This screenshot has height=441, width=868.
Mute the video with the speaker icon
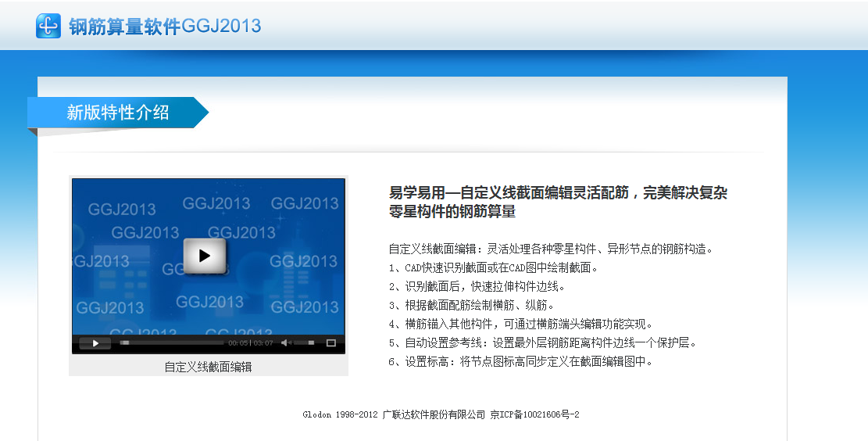click(286, 343)
